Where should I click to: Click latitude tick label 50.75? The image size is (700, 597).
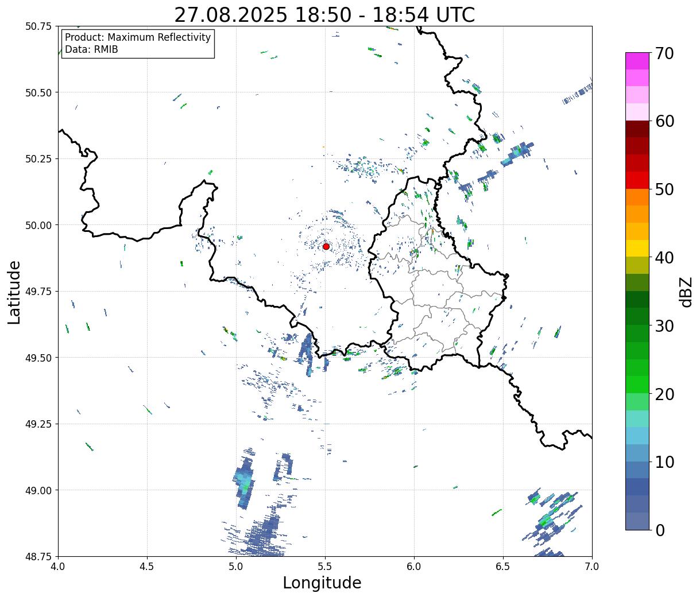38,26
